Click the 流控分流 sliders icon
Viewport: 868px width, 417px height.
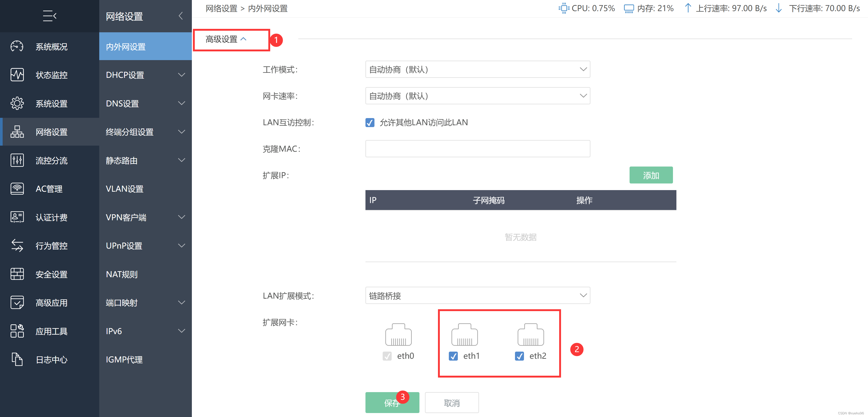pos(17,160)
